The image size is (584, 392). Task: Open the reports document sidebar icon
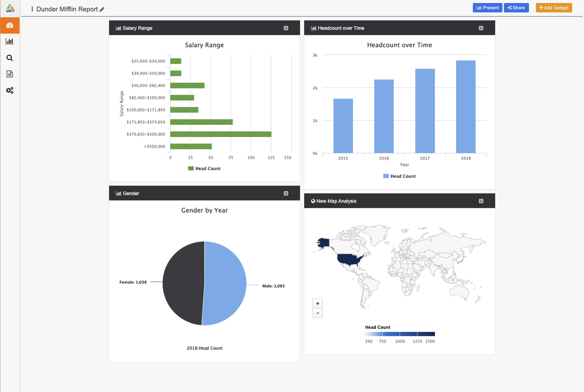coord(10,74)
